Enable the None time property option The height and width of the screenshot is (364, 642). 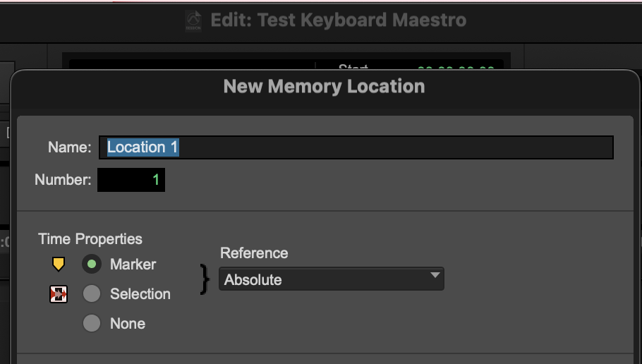pos(92,323)
